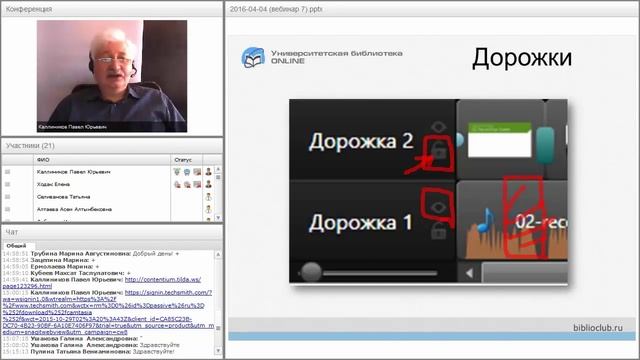Image resolution: width=640 pixels, height=360 pixels.
Task: Click the slide title Дорожки
Action: tap(522, 58)
